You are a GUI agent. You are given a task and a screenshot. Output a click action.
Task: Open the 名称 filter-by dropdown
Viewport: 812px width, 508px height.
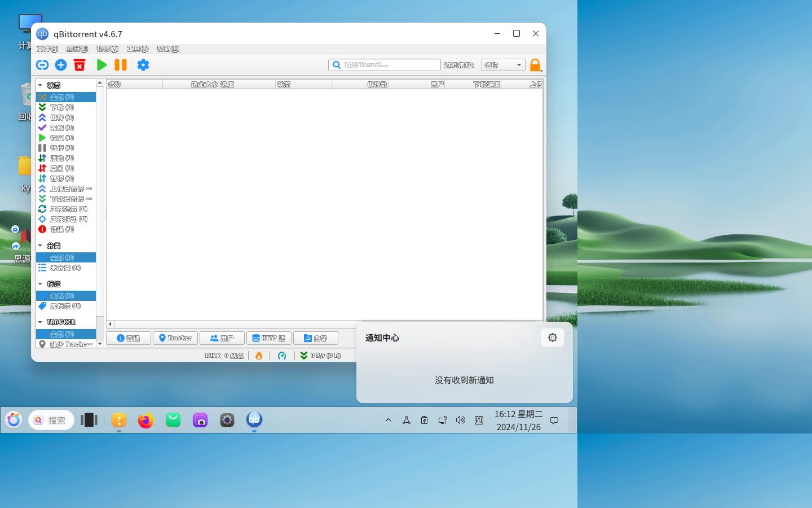503,65
